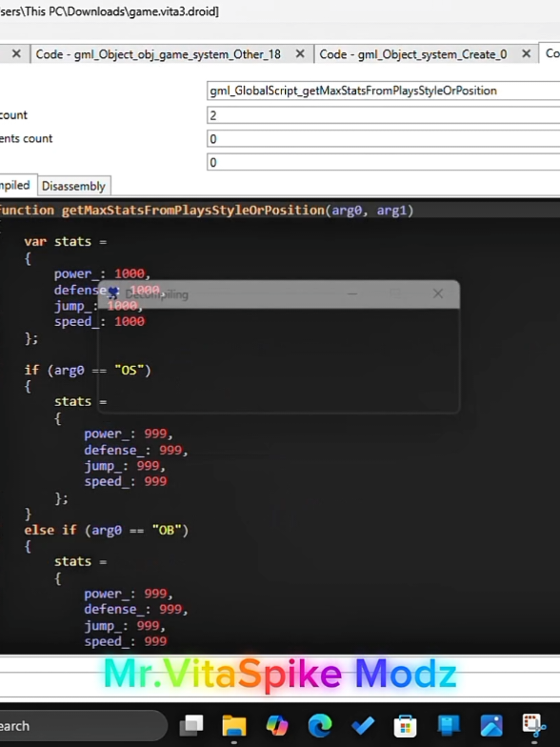Switch to gml_Object_system_Create_0 code tab
This screenshot has width=560, height=747.
(413, 54)
